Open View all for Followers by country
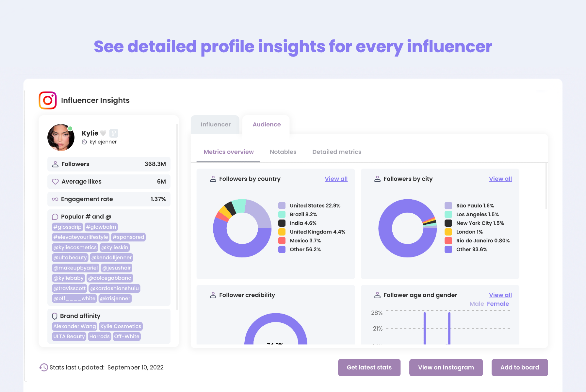 point(336,179)
